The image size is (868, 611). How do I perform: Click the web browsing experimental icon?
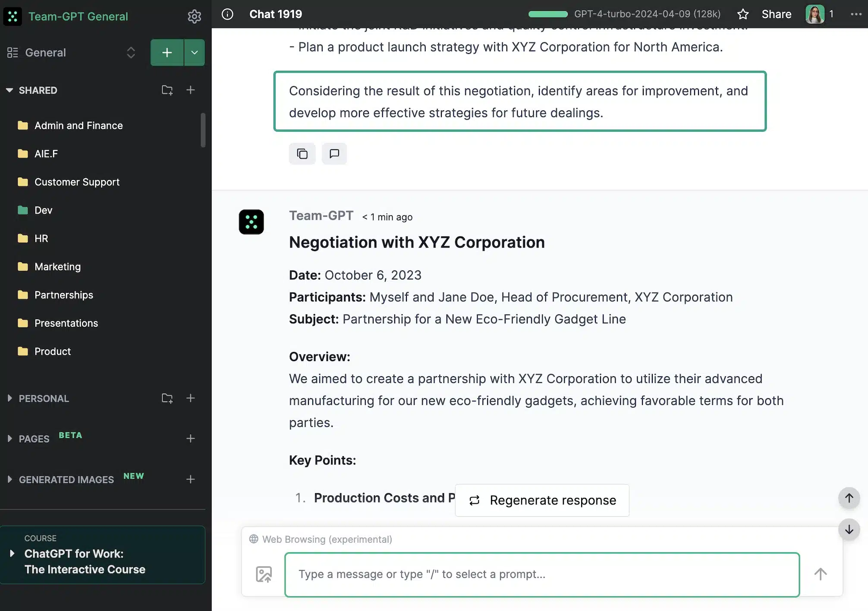tap(254, 539)
